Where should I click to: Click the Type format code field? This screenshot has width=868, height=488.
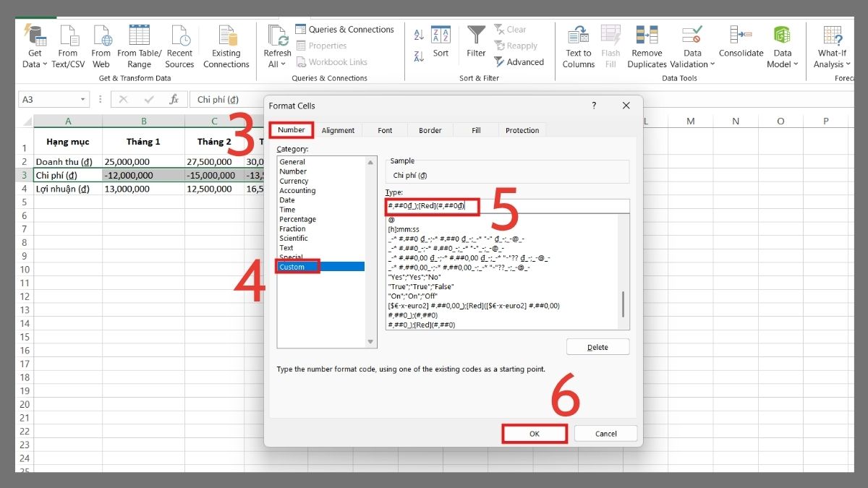(x=507, y=206)
